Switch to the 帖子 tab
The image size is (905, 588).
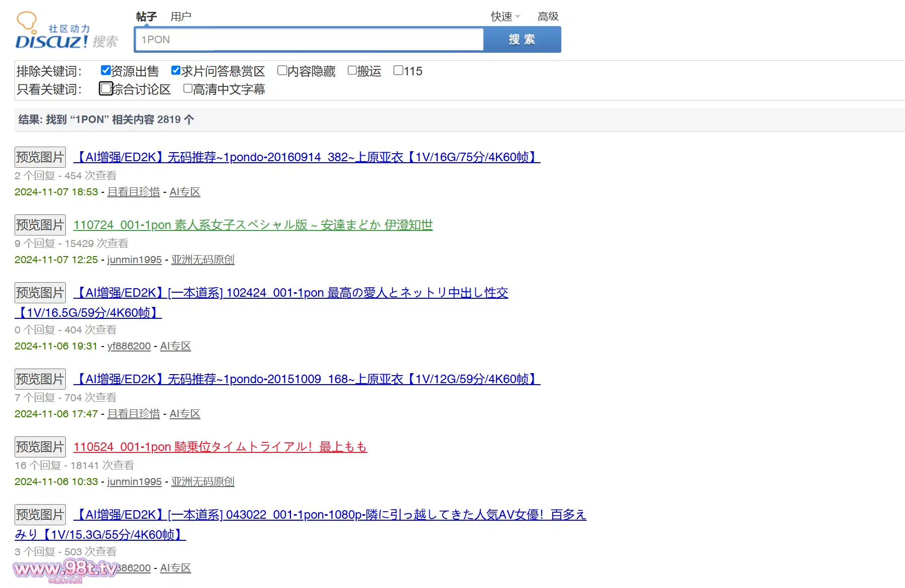click(x=146, y=17)
